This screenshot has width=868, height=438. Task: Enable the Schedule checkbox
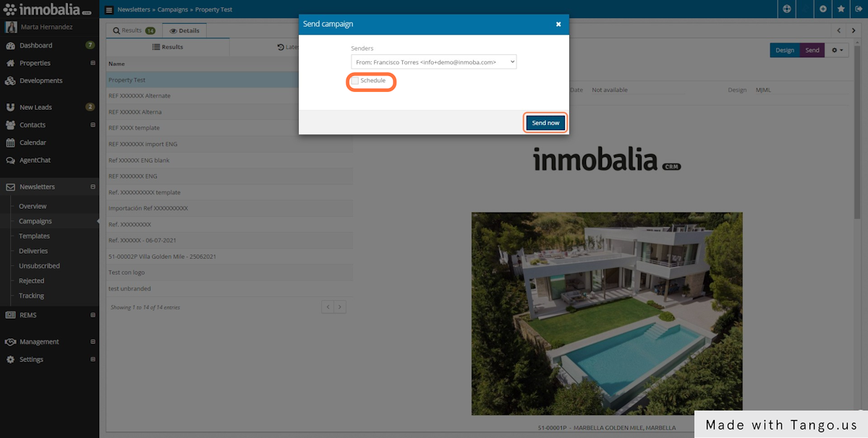[x=355, y=81]
